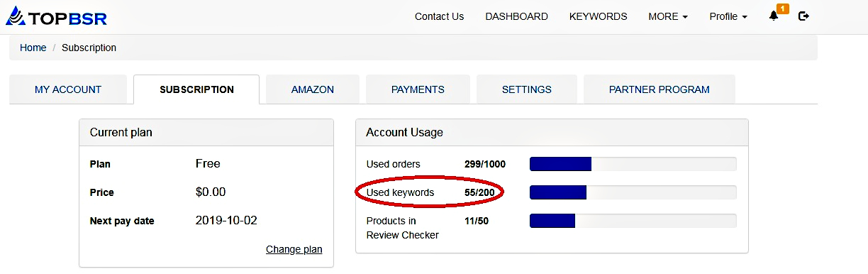Viewport: 868px width, 274px height.
Task: Open the Contact Us page
Action: point(439,16)
